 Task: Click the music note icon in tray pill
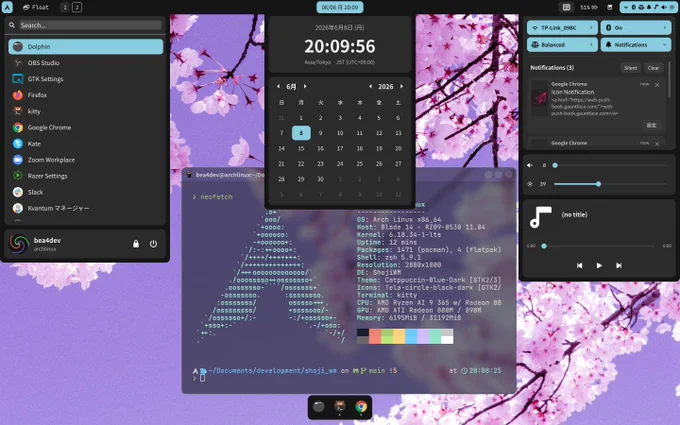(x=656, y=7)
